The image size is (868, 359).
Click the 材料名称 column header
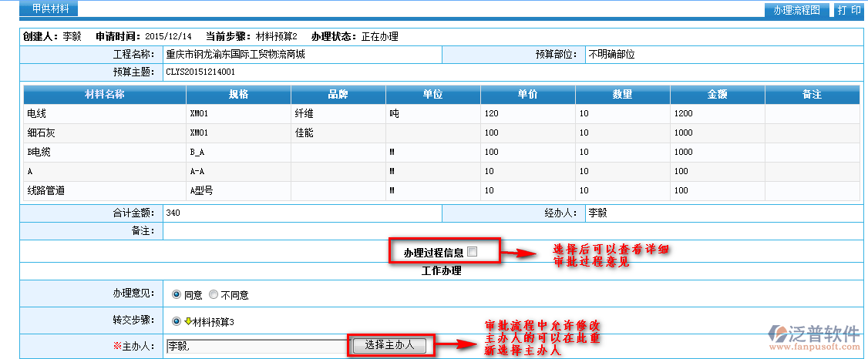105,95
